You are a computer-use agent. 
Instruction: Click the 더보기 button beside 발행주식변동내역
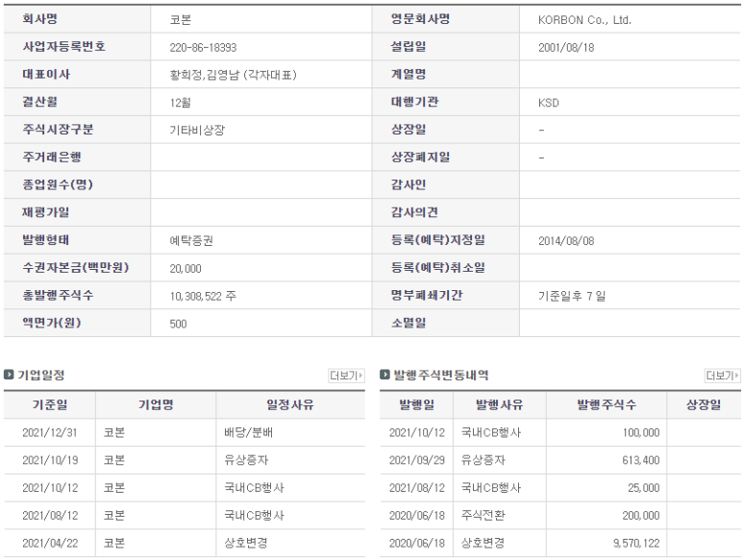722,376
